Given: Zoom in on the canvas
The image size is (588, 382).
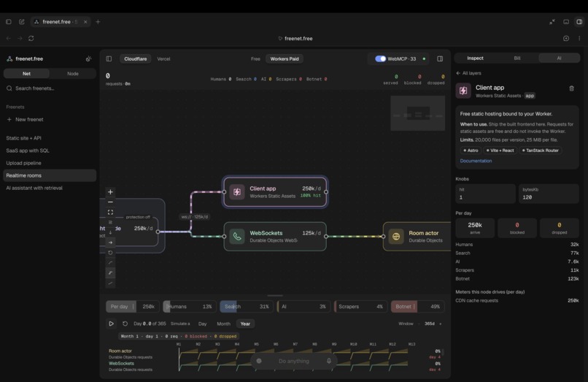Looking at the screenshot, I should pyautogui.click(x=110, y=192).
